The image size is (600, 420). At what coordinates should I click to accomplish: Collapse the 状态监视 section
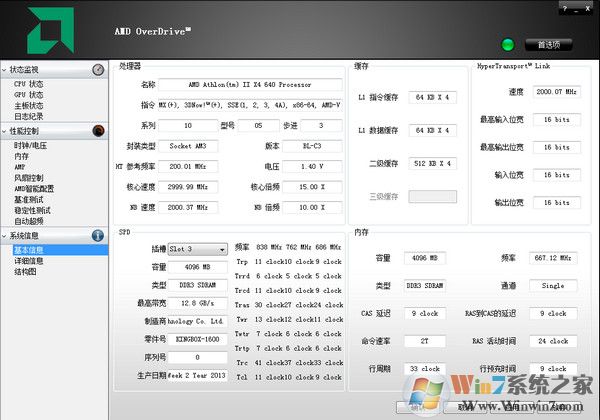pos(5,71)
